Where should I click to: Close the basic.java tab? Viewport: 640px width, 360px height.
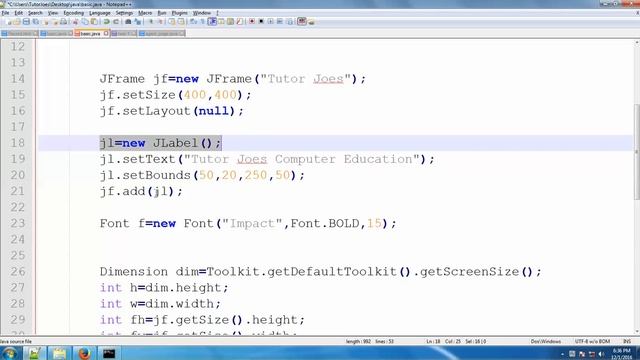tap(106, 33)
